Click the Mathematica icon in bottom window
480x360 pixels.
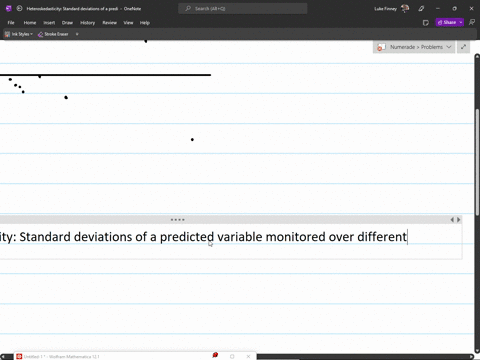[x=19, y=356]
